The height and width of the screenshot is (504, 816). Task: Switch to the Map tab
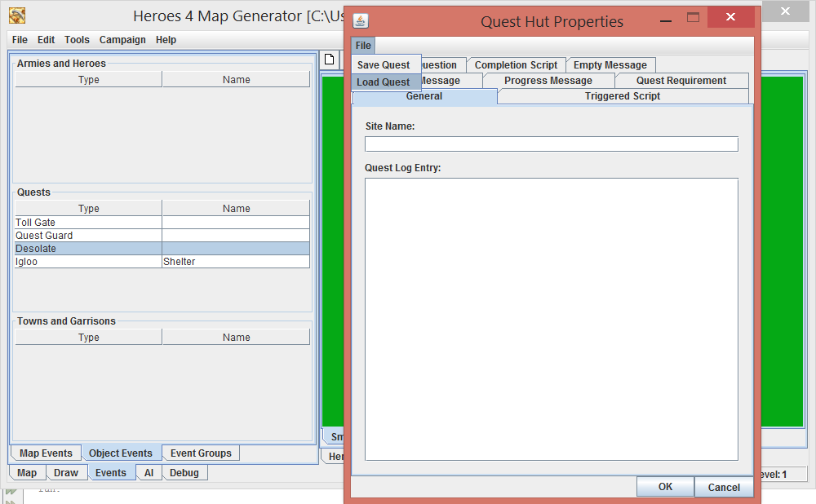click(27, 473)
